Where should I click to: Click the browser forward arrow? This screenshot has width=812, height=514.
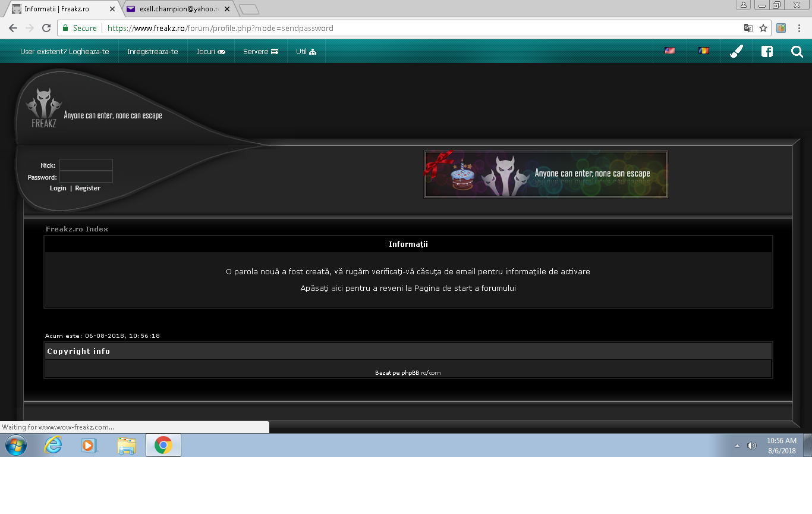click(x=30, y=28)
